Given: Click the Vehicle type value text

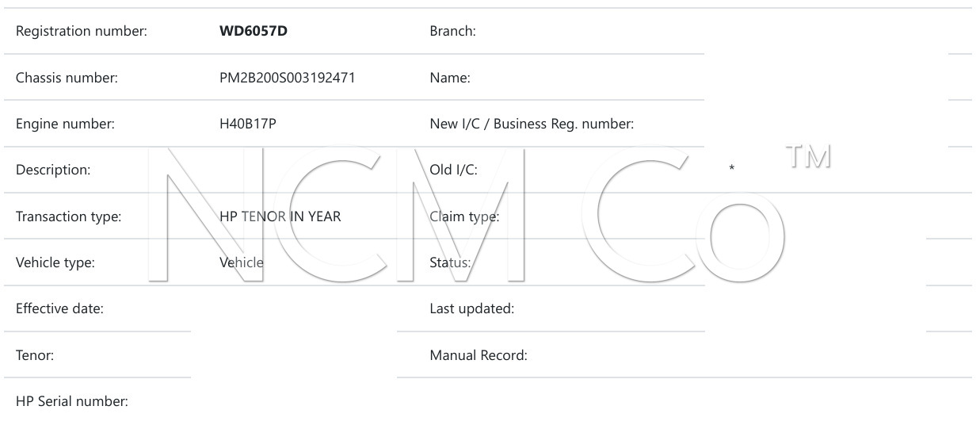Looking at the screenshot, I should pyautogui.click(x=242, y=262).
